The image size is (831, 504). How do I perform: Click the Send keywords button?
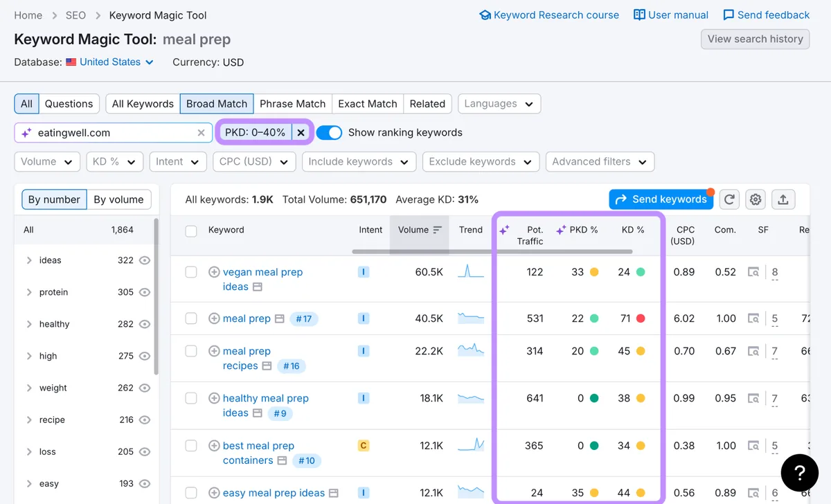tap(661, 199)
